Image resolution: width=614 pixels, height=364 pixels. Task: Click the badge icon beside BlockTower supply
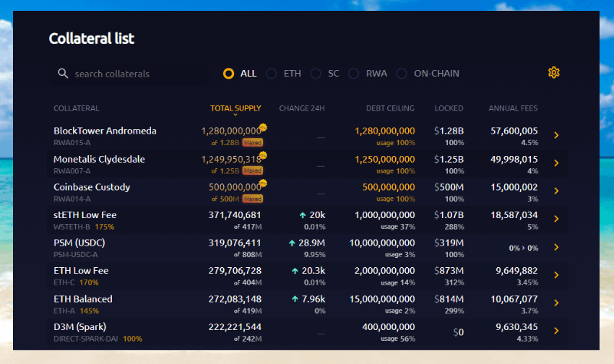click(x=264, y=128)
